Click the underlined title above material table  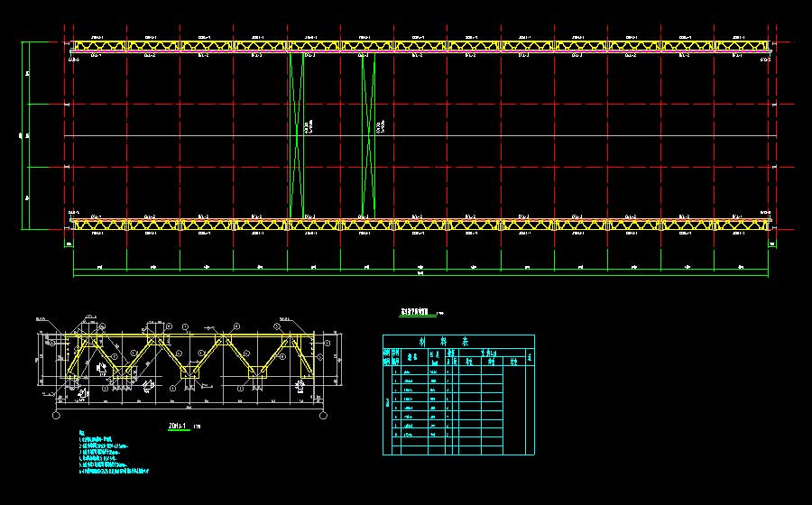tap(416, 313)
